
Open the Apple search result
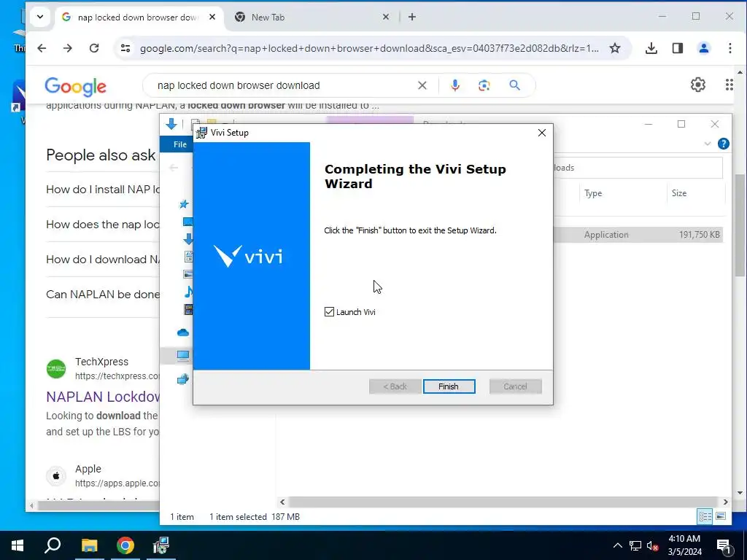[x=88, y=469]
